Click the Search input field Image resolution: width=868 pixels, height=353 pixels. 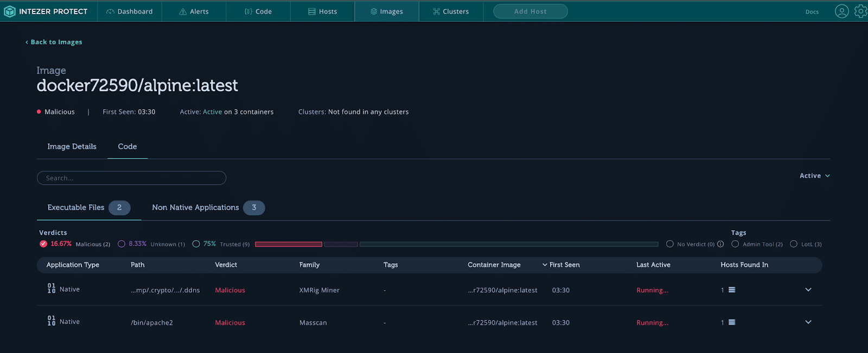pos(131,178)
